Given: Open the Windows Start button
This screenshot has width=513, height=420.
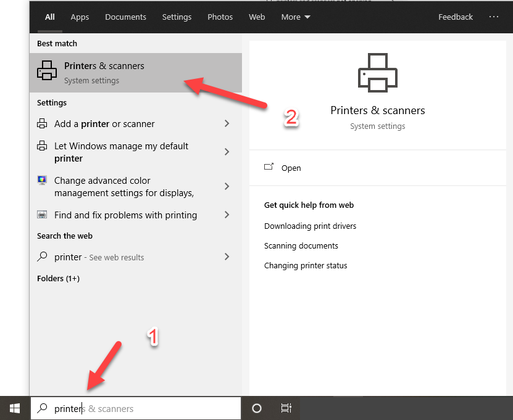Looking at the screenshot, I should [x=15, y=408].
